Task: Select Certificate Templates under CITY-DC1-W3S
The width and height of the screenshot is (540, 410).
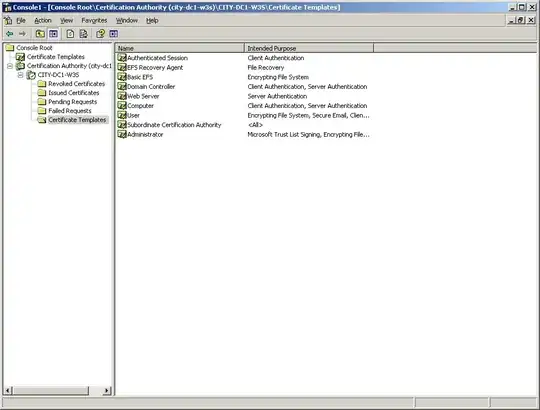Action: [77, 119]
